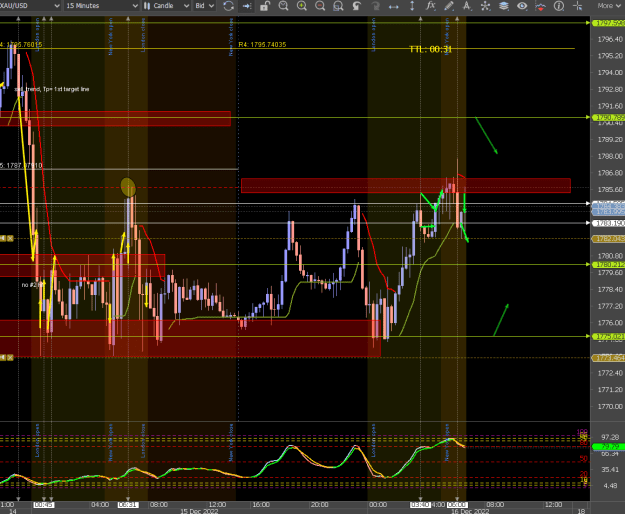Image resolution: width=625 pixels, height=514 pixels.
Task: Click the undo arrow icon
Action: point(356,6)
